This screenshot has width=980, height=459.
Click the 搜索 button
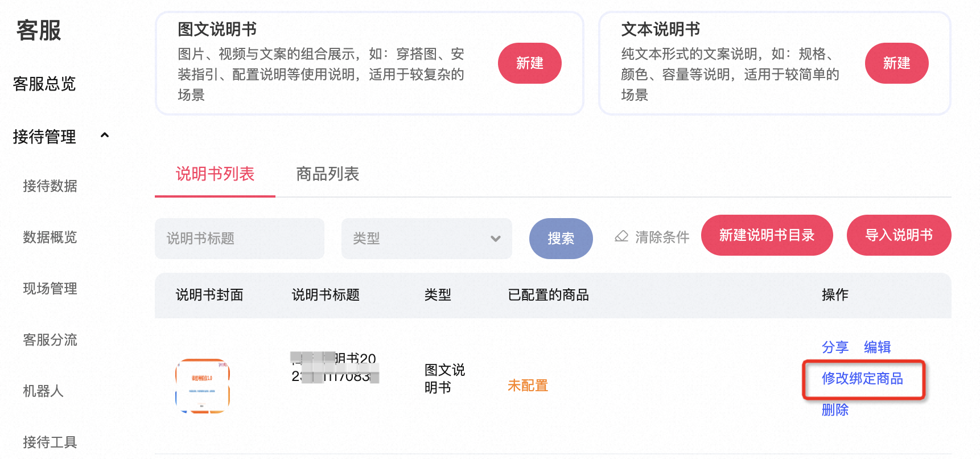pos(561,239)
